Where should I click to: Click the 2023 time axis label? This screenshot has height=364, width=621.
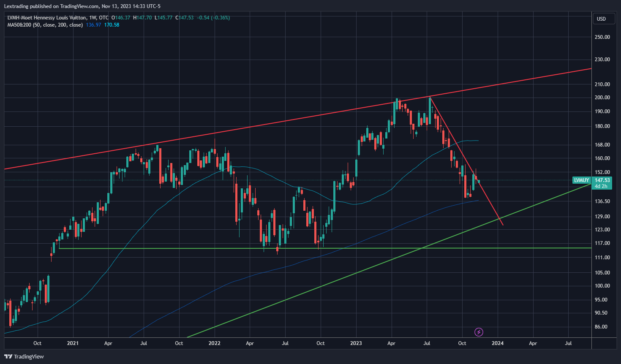click(x=356, y=343)
